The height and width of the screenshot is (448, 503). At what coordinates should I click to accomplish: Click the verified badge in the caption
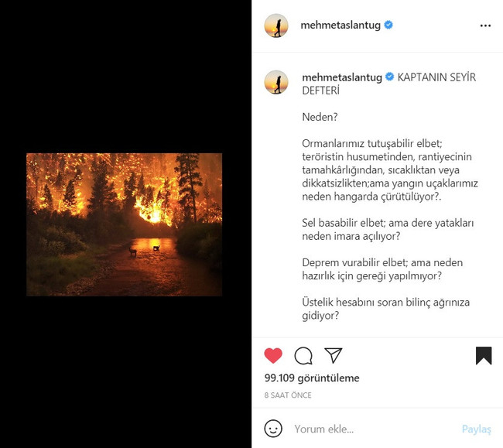point(390,77)
